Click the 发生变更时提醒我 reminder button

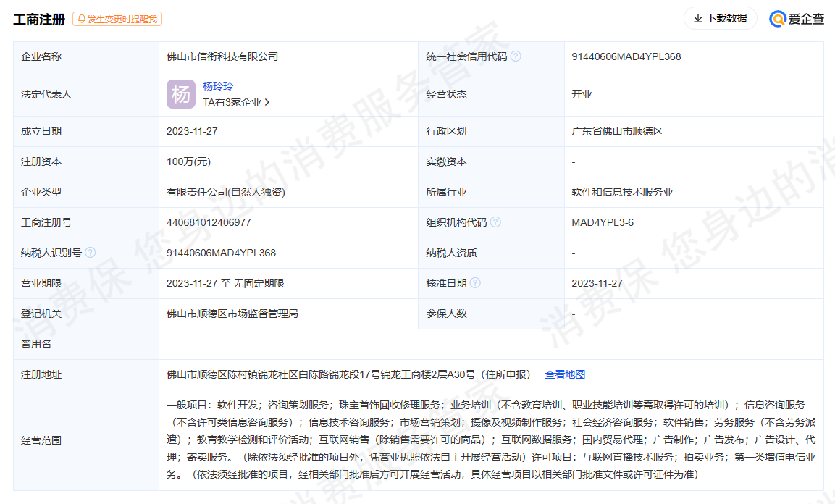(x=117, y=19)
